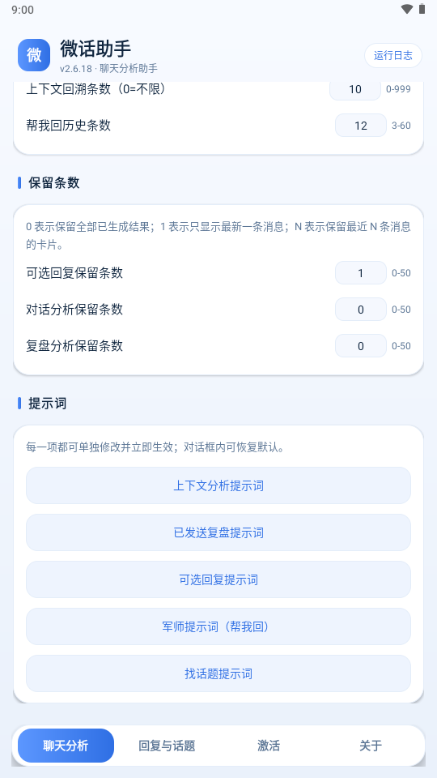The image size is (437, 778).
Task: Tap the Wi-Fi status bar icon
Action: [x=407, y=9]
